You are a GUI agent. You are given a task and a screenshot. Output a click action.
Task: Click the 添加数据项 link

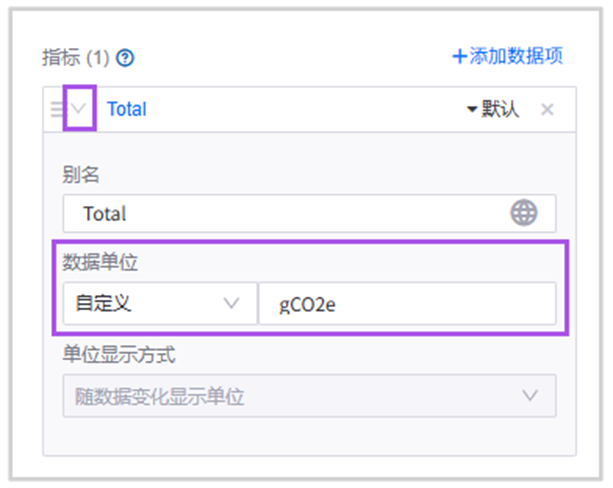[516, 56]
